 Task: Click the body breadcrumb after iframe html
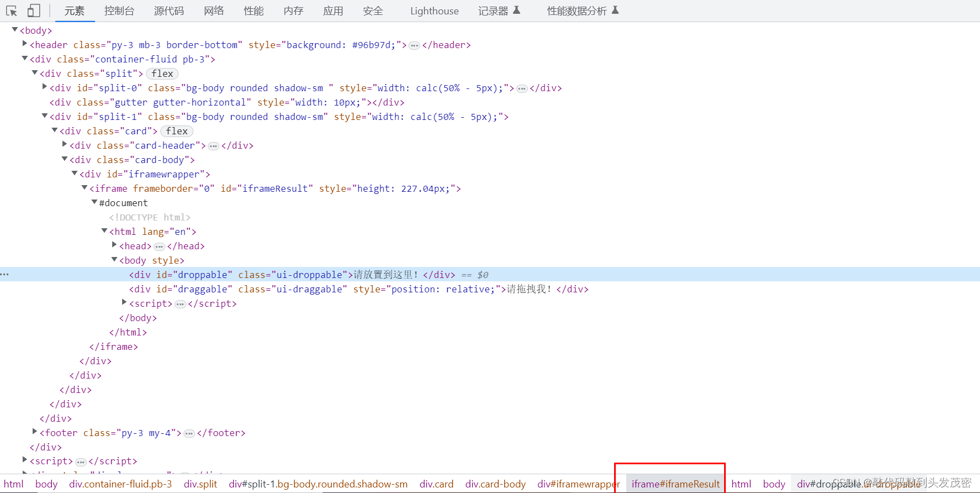click(x=774, y=484)
